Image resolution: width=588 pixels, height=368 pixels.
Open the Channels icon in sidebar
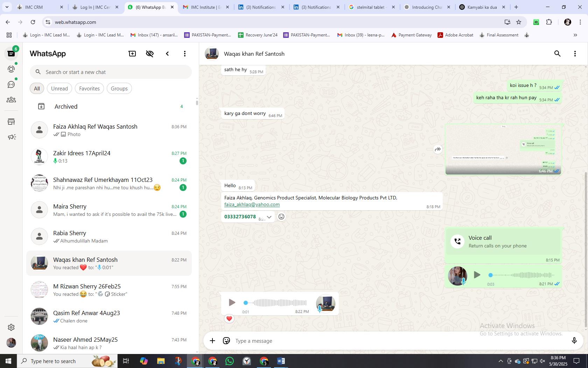11,84
